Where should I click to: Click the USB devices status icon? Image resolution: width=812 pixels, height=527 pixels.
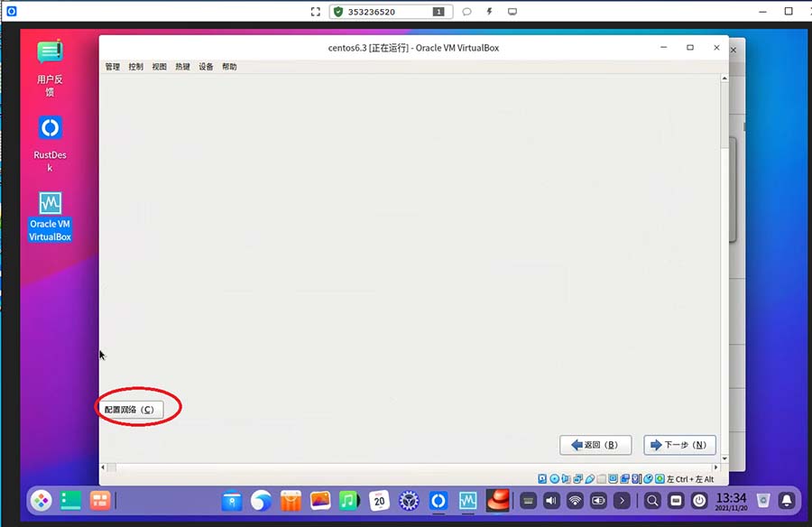(x=590, y=479)
